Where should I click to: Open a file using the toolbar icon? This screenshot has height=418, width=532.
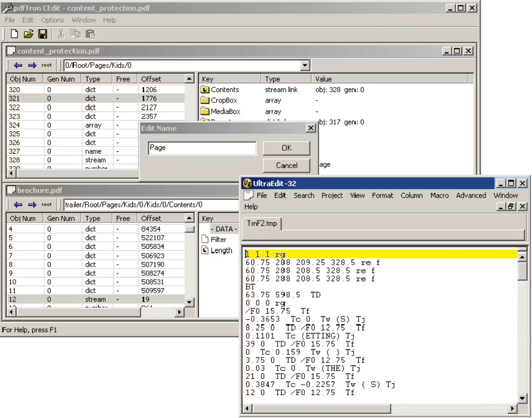(x=28, y=35)
